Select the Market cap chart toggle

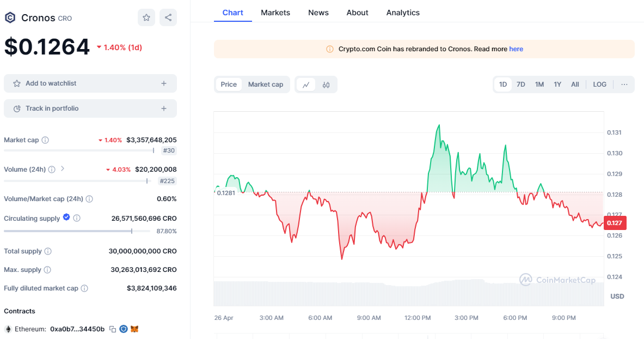[x=266, y=84]
